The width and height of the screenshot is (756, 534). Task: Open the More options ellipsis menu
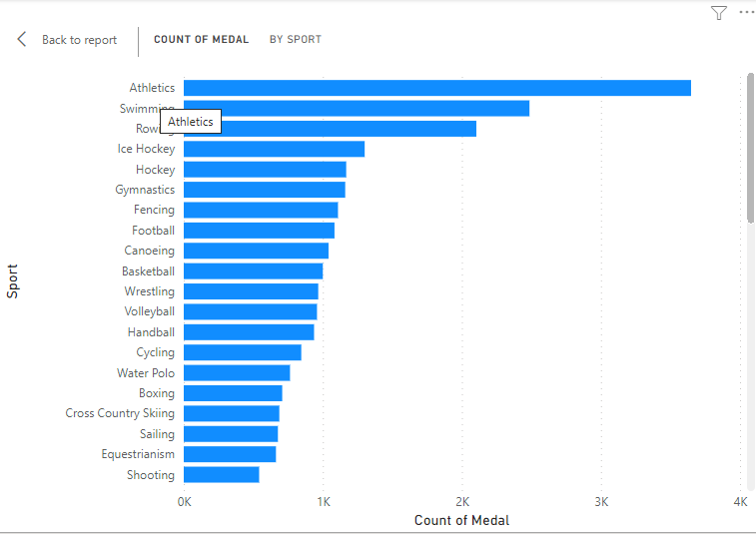point(746,13)
